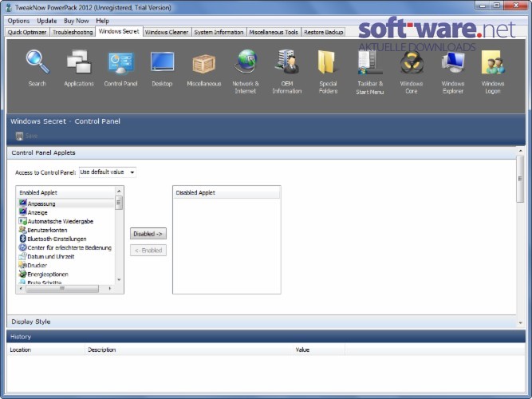Click the Description column header in History
The height and width of the screenshot is (399, 532).
click(188, 350)
